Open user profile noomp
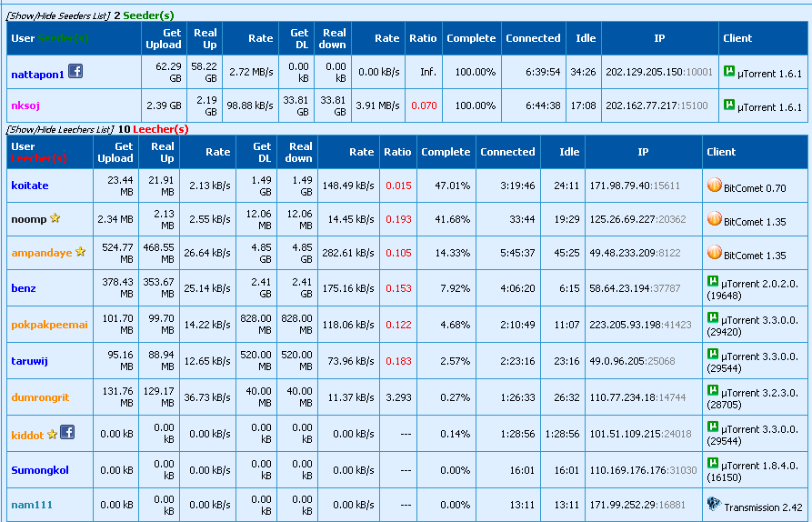The height and width of the screenshot is (522, 812). click(x=29, y=219)
